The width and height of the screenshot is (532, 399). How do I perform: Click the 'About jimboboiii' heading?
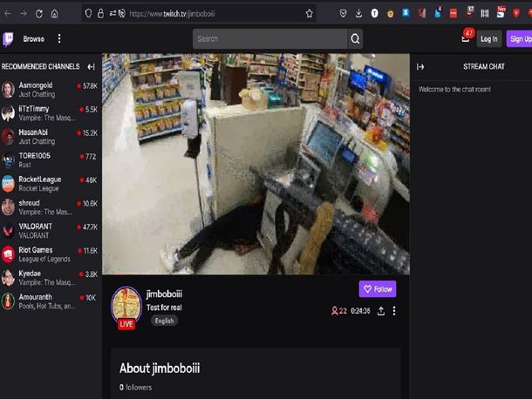(160, 369)
